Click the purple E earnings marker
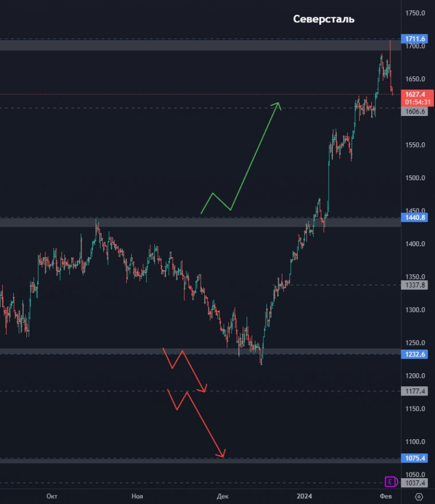The height and width of the screenshot is (504, 435). point(391,481)
